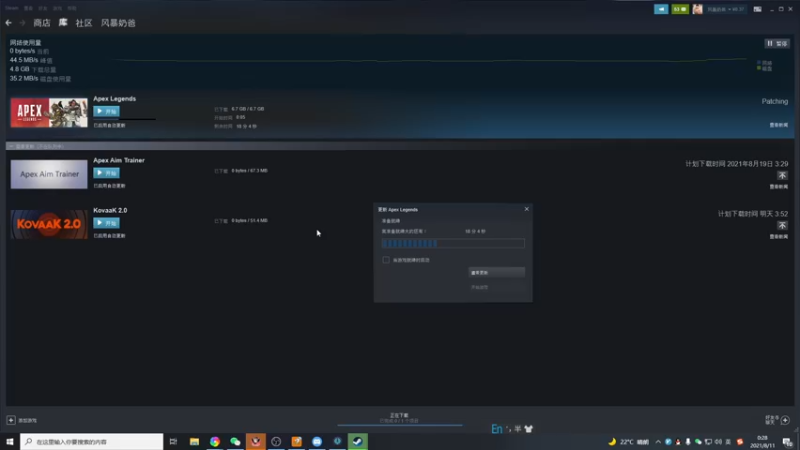Open the Windows notification center icon
The image size is (800, 450).
point(788,442)
